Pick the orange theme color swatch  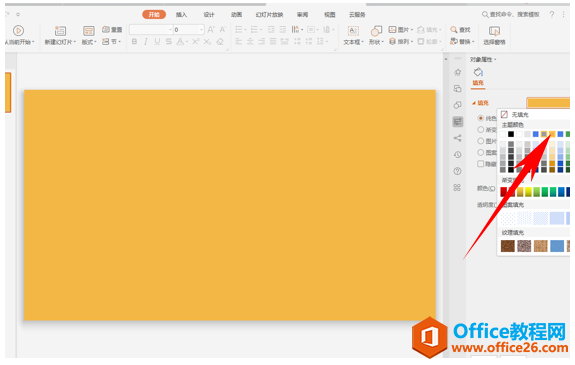[552, 134]
